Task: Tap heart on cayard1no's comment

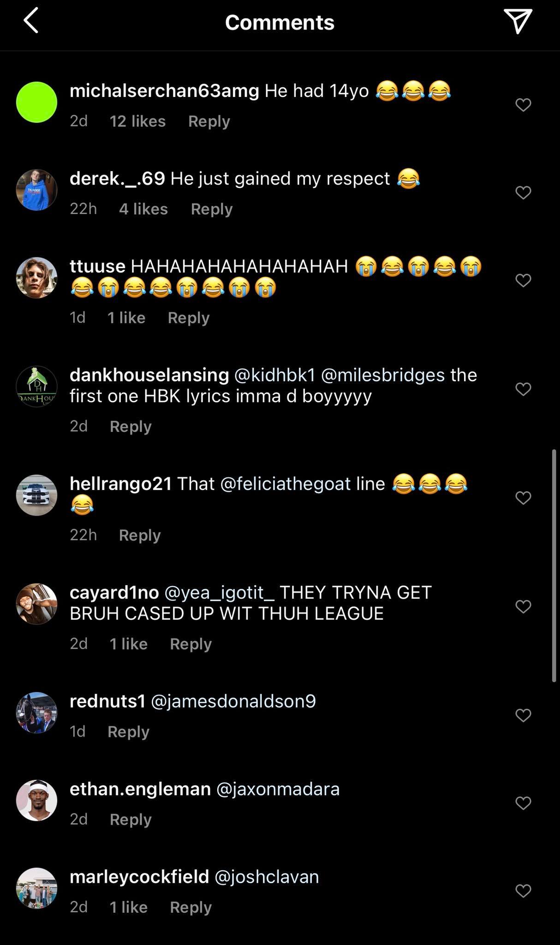Action: (x=523, y=606)
